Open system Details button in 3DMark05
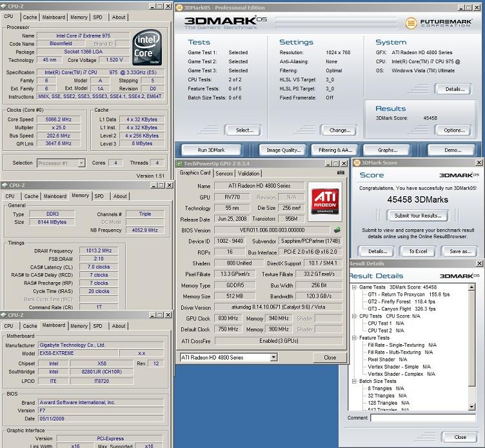Viewport: 485px width, 448px height. coord(455,89)
